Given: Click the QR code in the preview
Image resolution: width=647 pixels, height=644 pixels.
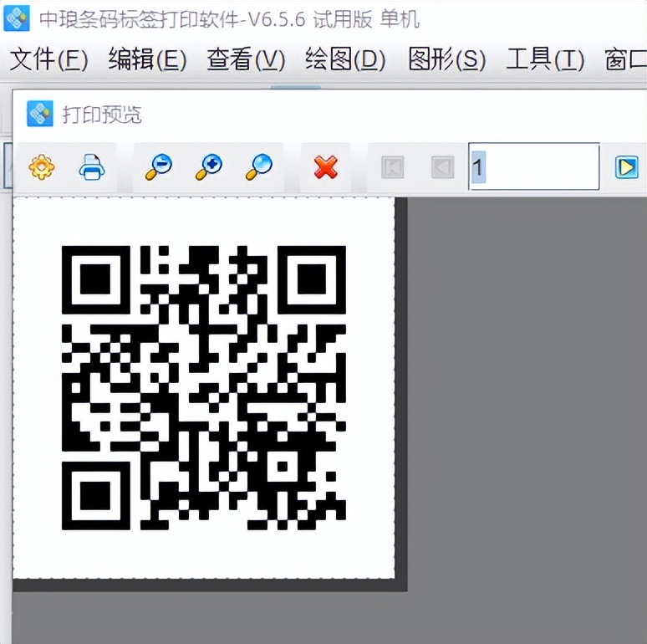Looking at the screenshot, I should tap(204, 387).
